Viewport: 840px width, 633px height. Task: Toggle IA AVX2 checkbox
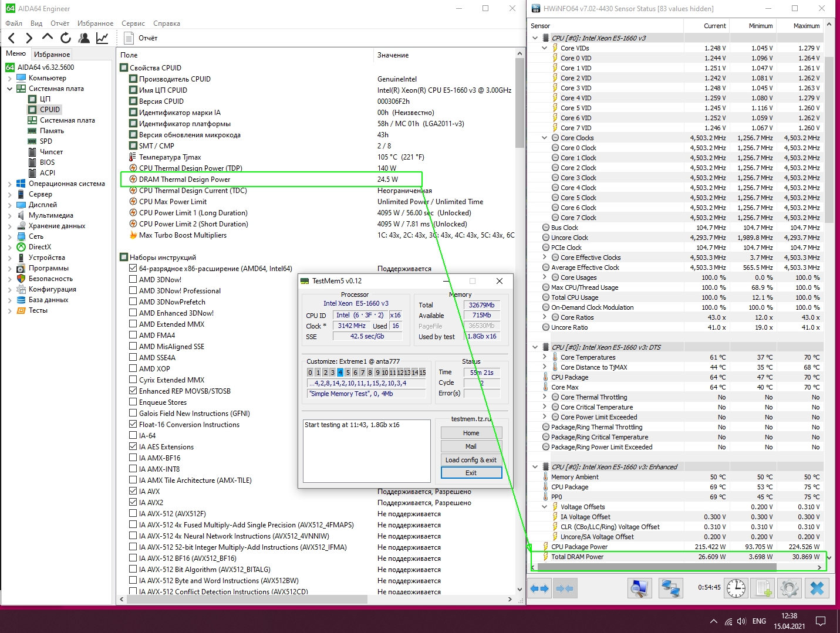(133, 503)
